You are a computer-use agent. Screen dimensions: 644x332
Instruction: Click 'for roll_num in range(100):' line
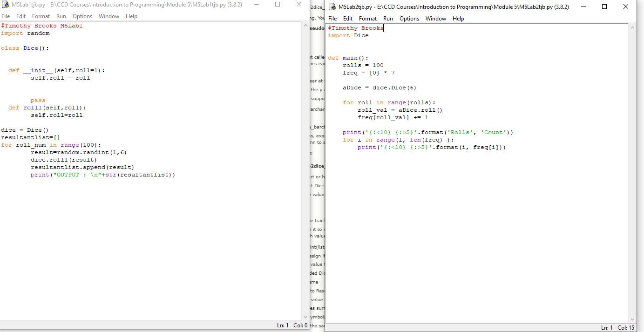coord(51,145)
